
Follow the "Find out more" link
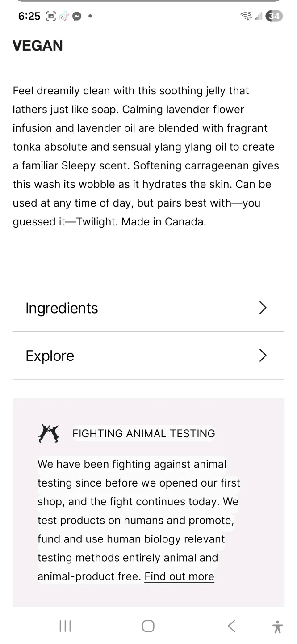click(x=179, y=576)
